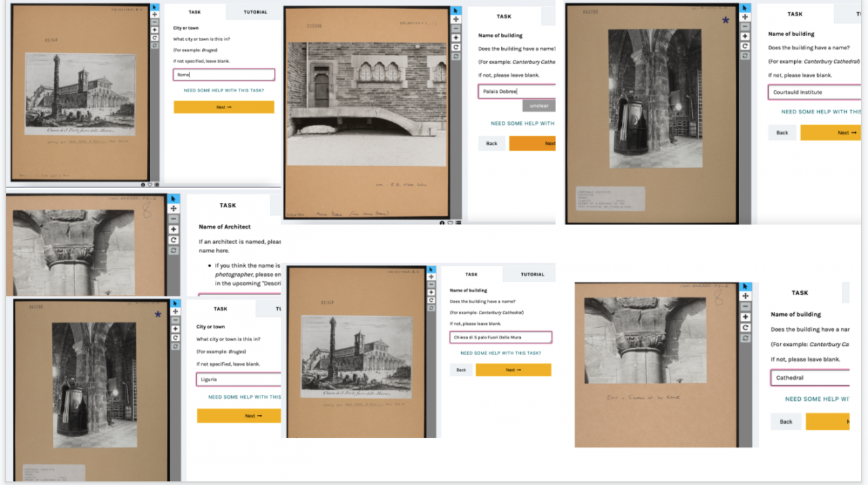Click Next in the Courtauld Institute panel
This screenshot has width=868, height=485.
(831, 132)
